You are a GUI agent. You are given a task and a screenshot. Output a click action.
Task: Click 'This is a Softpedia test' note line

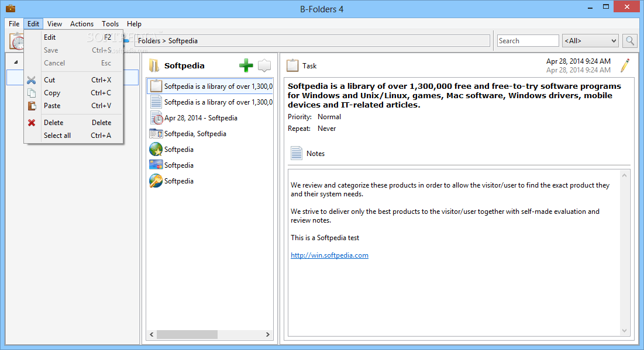point(325,238)
